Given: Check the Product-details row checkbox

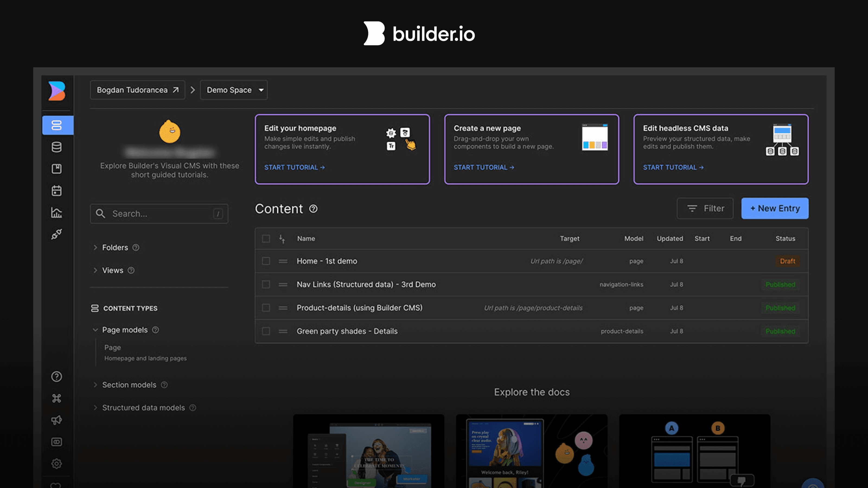Looking at the screenshot, I should click(x=266, y=308).
